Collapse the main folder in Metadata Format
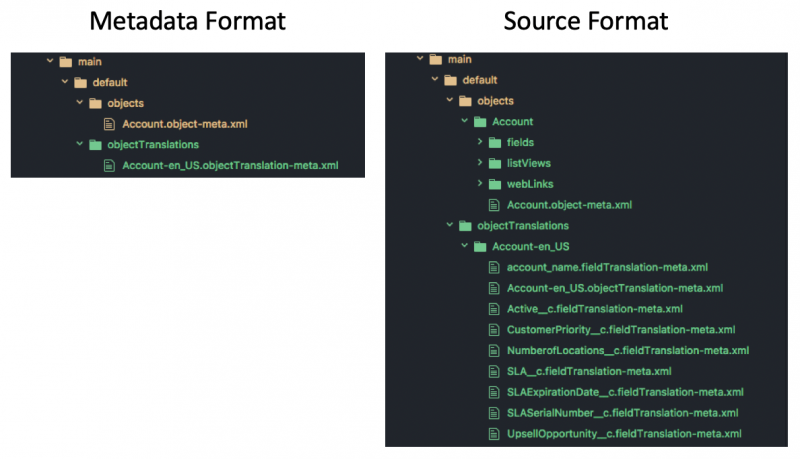Image resolution: width=800 pixels, height=459 pixels. [50, 61]
